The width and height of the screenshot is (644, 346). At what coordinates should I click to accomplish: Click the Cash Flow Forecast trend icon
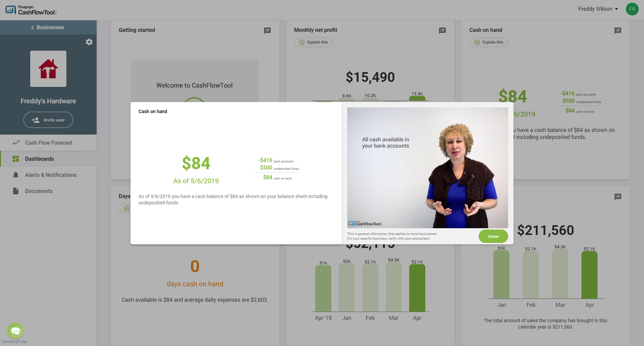pyautogui.click(x=16, y=143)
